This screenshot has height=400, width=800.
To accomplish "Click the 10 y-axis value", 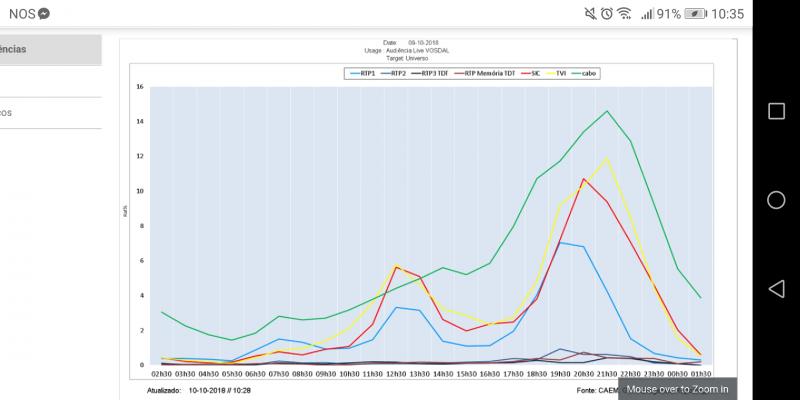I will point(139,191).
